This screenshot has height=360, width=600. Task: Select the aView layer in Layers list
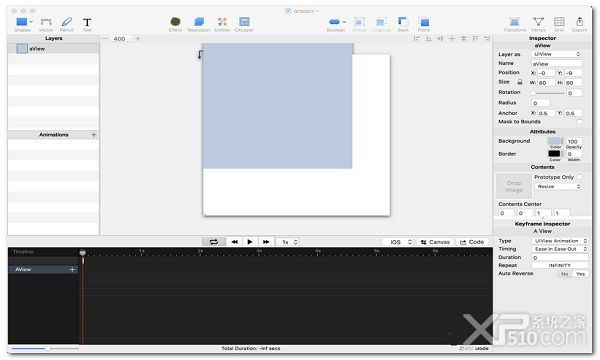[x=54, y=49]
